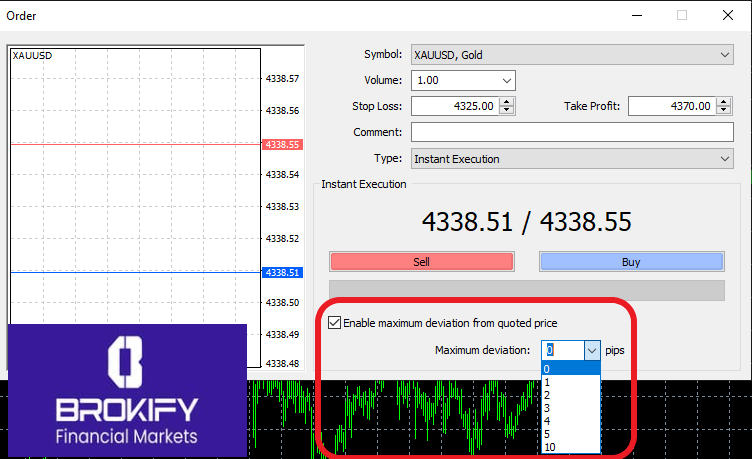Click into the Comment text field

tap(571, 133)
